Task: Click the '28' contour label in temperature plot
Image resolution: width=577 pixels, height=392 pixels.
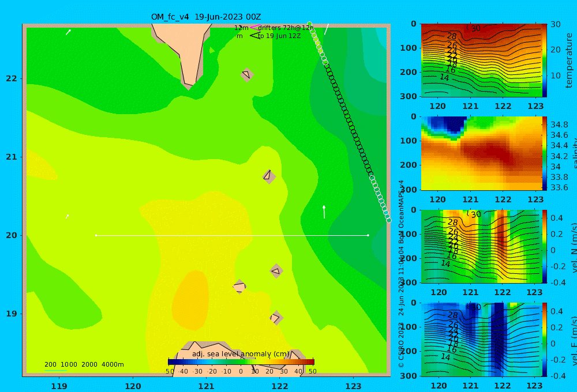Action: [452, 36]
